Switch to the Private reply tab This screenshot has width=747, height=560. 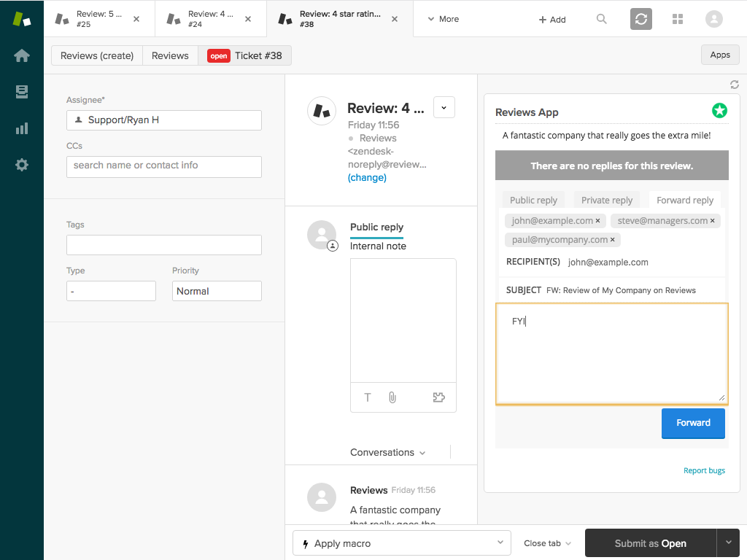coord(606,199)
